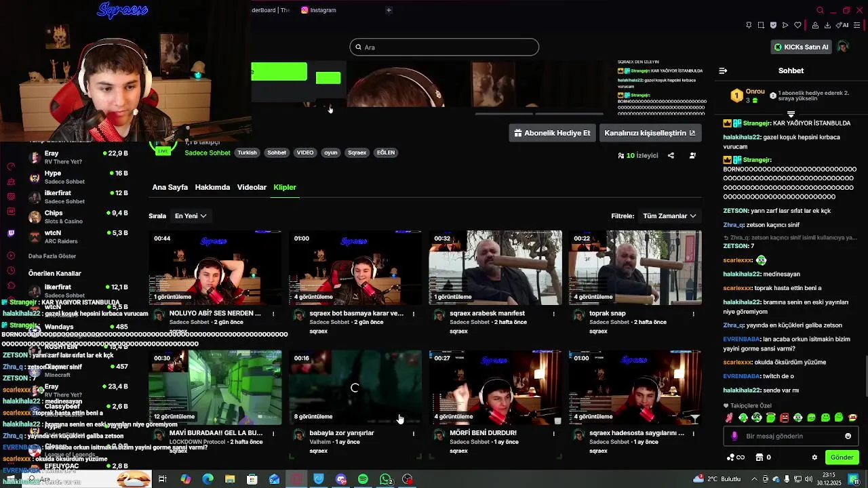This screenshot has width=868, height=488.
Task: Open the easy setup sliders icon
Action: tap(859, 25)
